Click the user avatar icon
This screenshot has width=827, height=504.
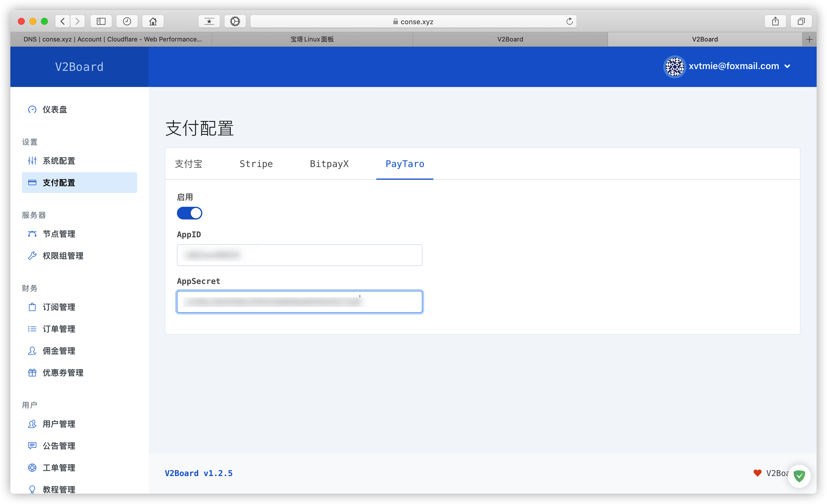point(674,67)
